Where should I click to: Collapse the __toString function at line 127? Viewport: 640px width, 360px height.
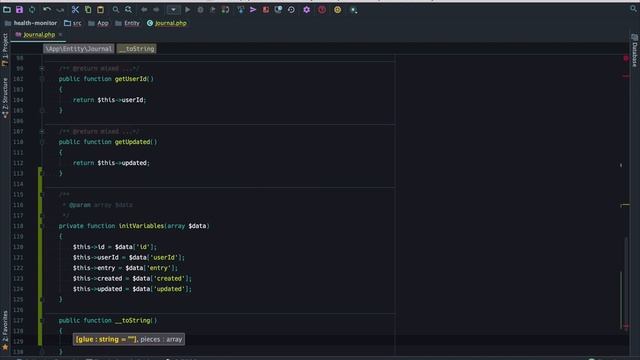pyautogui.click(x=42, y=320)
